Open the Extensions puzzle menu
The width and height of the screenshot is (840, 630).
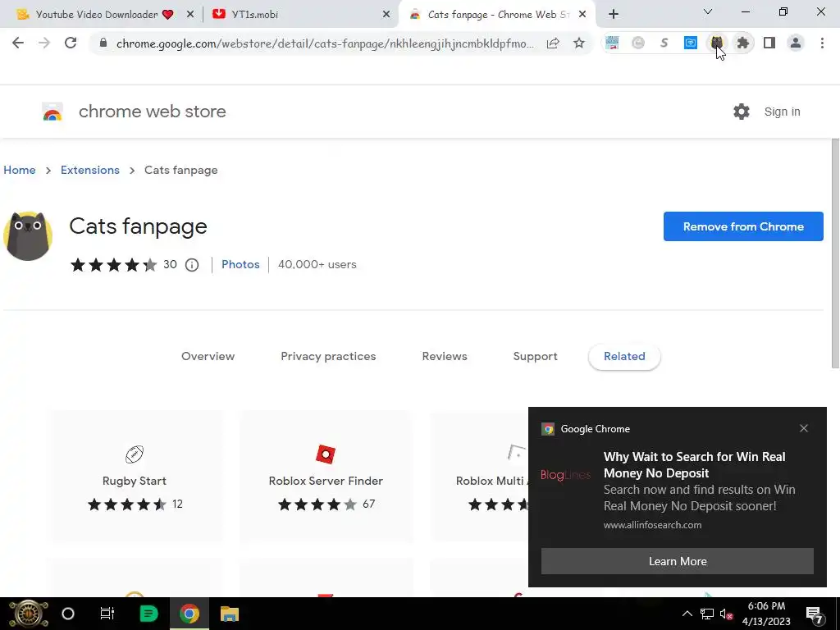(742, 43)
